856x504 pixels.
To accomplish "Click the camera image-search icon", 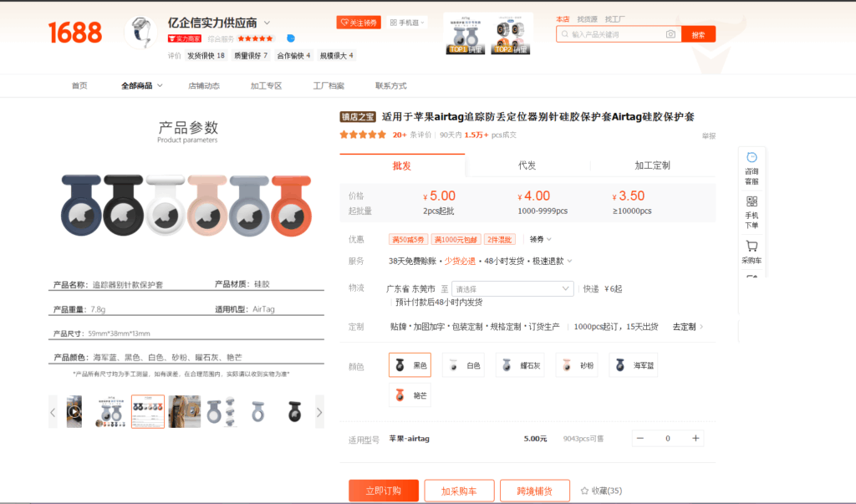I will (x=670, y=34).
